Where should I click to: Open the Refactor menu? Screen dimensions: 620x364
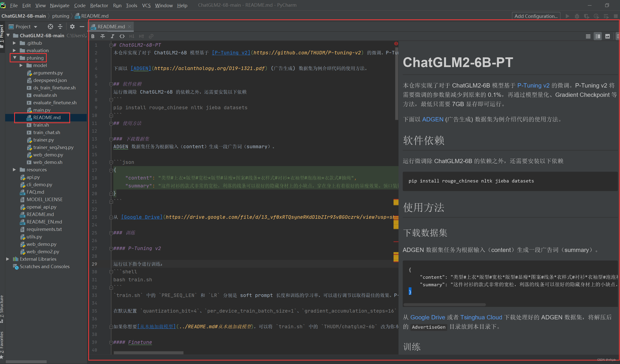99,5
